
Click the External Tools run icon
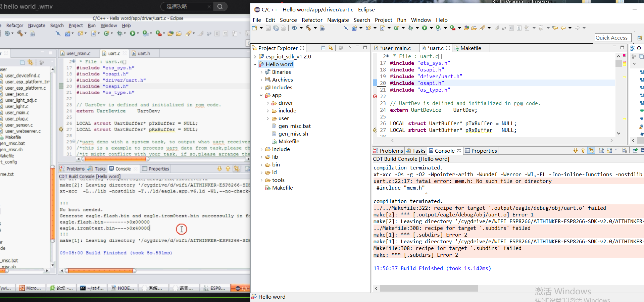click(453, 28)
